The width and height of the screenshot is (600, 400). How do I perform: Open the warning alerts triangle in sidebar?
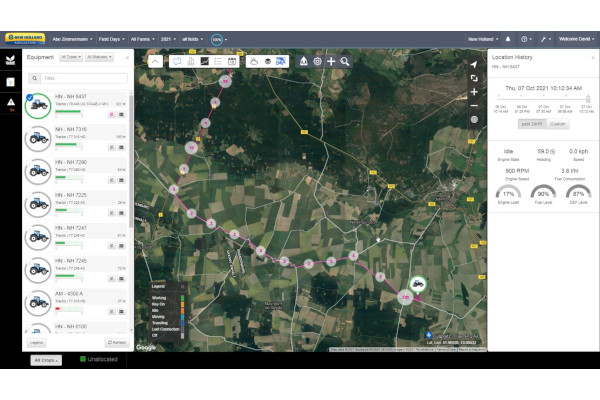(x=11, y=102)
